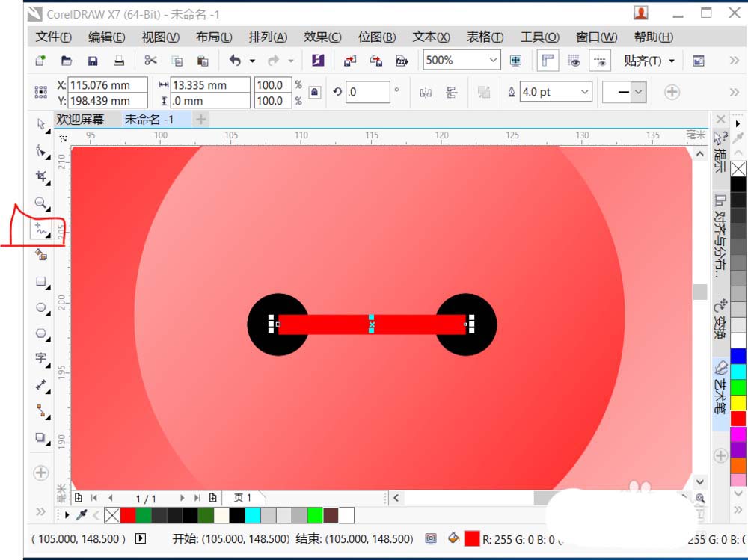Viewport: 748px width, 560px height.
Task: Open the zoom level dropdown
Action: click(493, 60)
